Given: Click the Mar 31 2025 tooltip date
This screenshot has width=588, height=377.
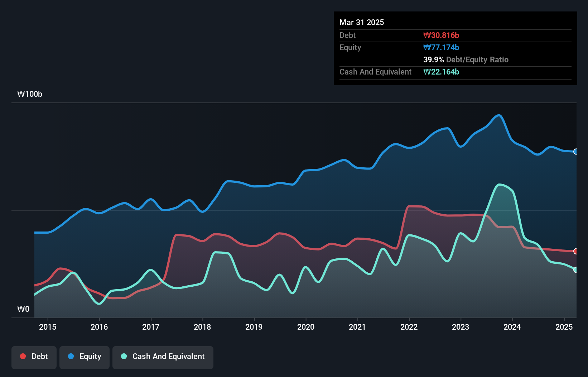Looking at the screenshot, I should (362, 22).
